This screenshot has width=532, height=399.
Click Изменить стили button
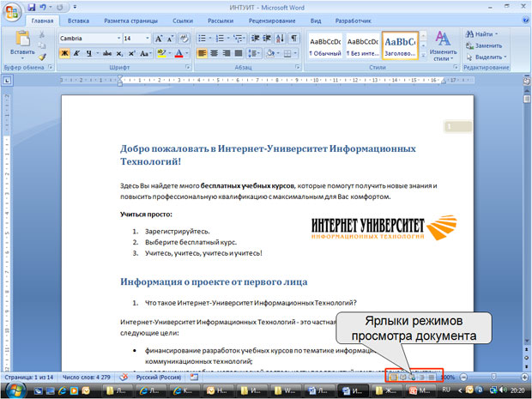pos(443,45)
